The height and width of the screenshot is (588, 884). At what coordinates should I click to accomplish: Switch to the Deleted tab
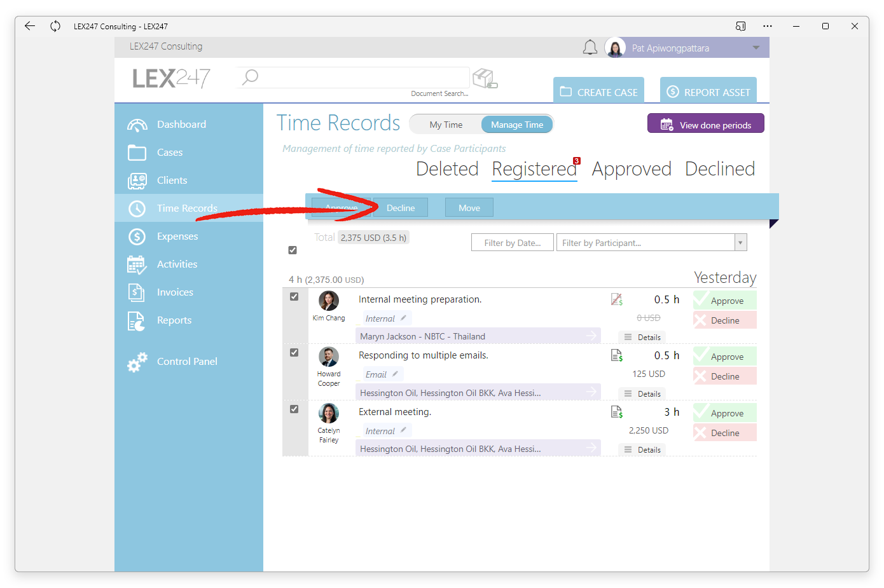pyautogui.click(x=447, y=168)
